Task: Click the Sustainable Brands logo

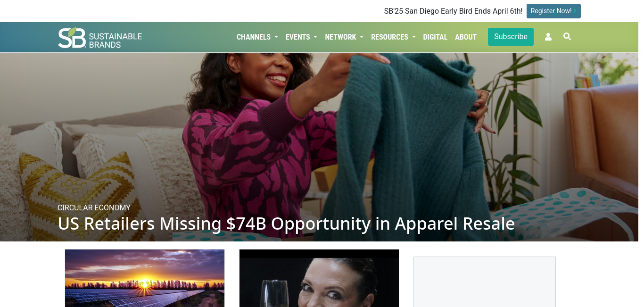Action: pyautogui.click(x=100, y=38)
